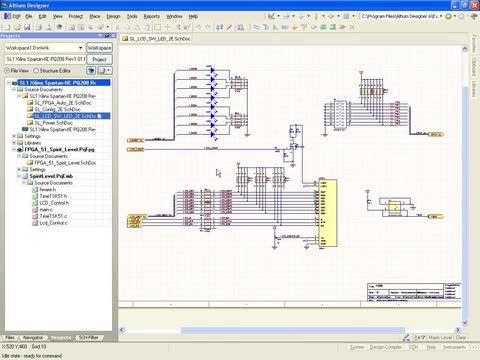This screenshot has width=480, height=360.
Task: Open the Place menu
Action: tap(95, 16)
